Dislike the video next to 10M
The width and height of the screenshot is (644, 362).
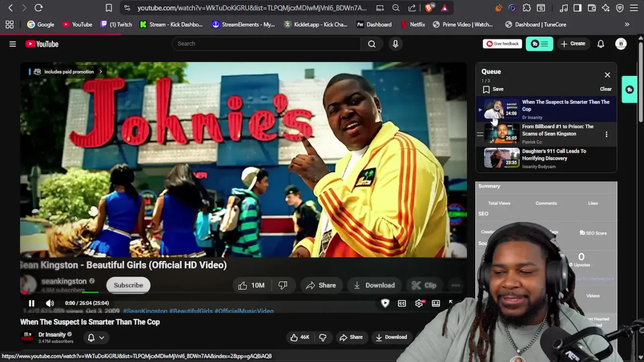pos(283,285)
